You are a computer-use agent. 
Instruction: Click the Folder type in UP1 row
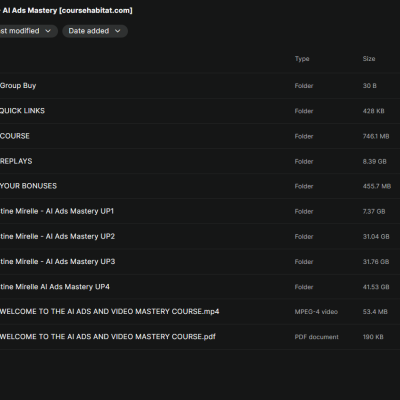(304, 212)
